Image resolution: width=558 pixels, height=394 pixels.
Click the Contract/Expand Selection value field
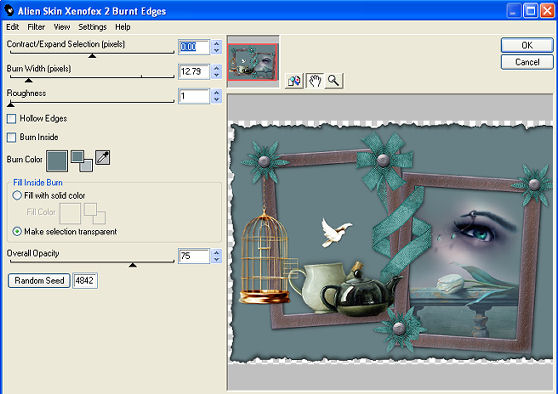[194, 47]
